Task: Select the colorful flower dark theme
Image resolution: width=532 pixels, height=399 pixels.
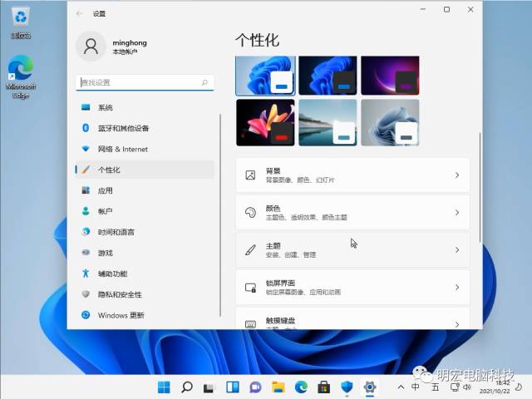Action: pyautogui.click(x=265, y=122)
